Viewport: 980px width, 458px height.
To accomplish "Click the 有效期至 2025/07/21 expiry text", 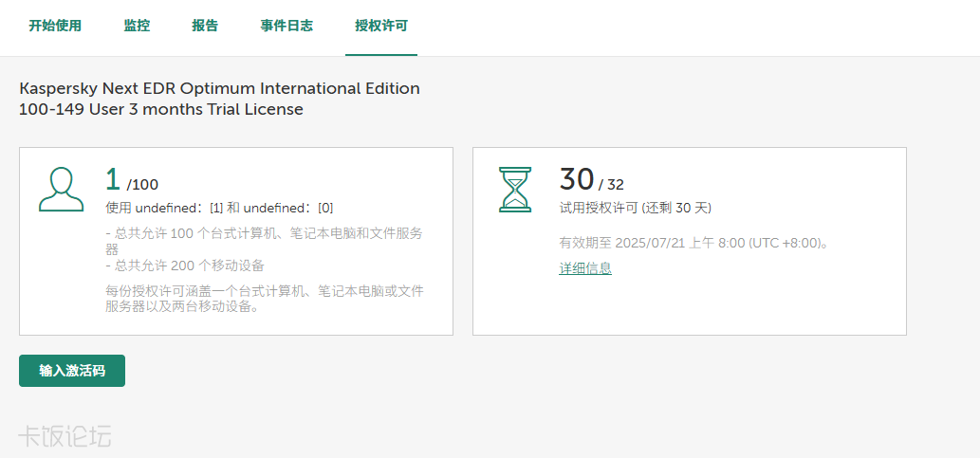I will [694, 243].
